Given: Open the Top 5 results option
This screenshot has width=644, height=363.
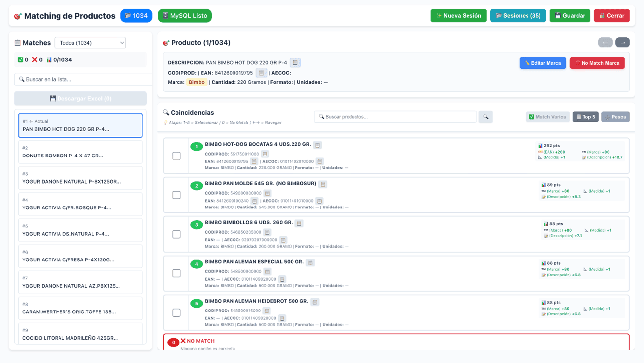Looking at the screenshot, I should (585, 117).
